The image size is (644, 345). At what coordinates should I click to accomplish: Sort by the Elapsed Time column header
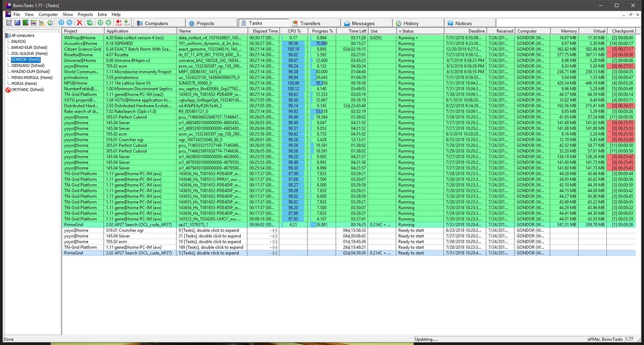click(265, 31)
